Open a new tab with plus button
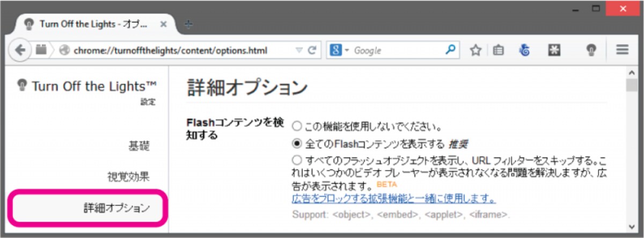This screenshot has height=238, width=644. click(x=188, y=24)
